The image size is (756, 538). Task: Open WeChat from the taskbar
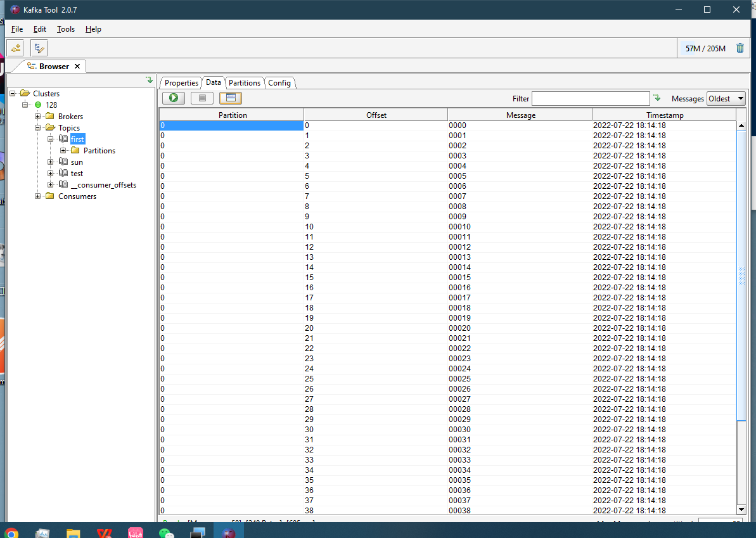tap(167, 534)
